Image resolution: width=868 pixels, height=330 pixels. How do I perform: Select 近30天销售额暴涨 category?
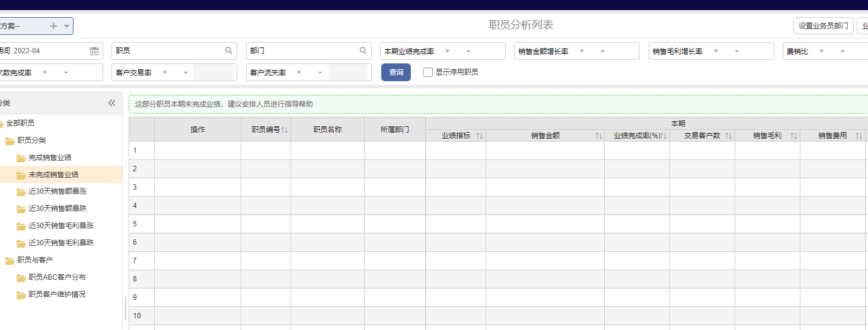point(58,191)
